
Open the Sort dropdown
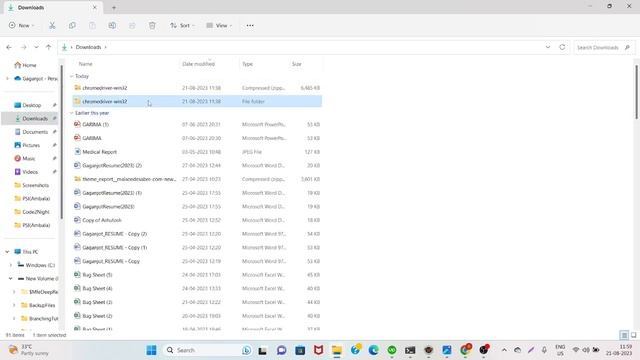(x=182, y=25)
